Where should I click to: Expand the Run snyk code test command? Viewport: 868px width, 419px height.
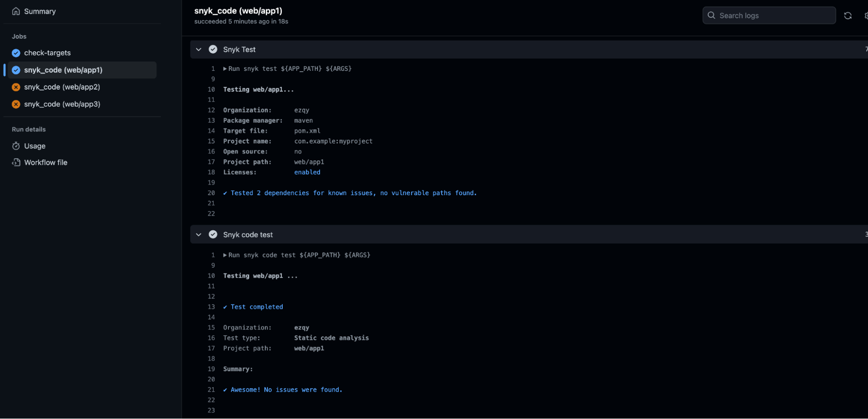point(225,255)
